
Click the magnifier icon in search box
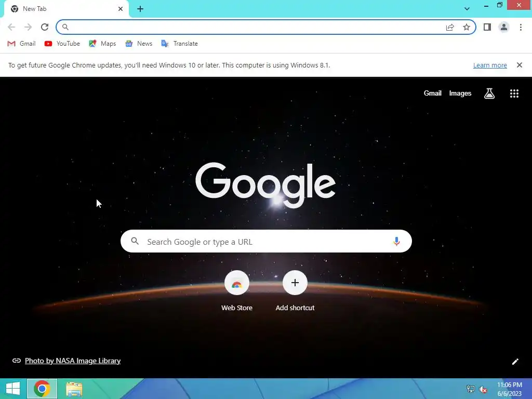click(x=135, y=241)
